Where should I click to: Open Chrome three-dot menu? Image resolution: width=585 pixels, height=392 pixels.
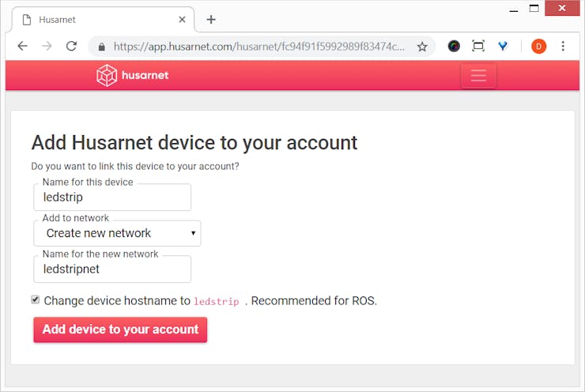click(x=563, y=47)
